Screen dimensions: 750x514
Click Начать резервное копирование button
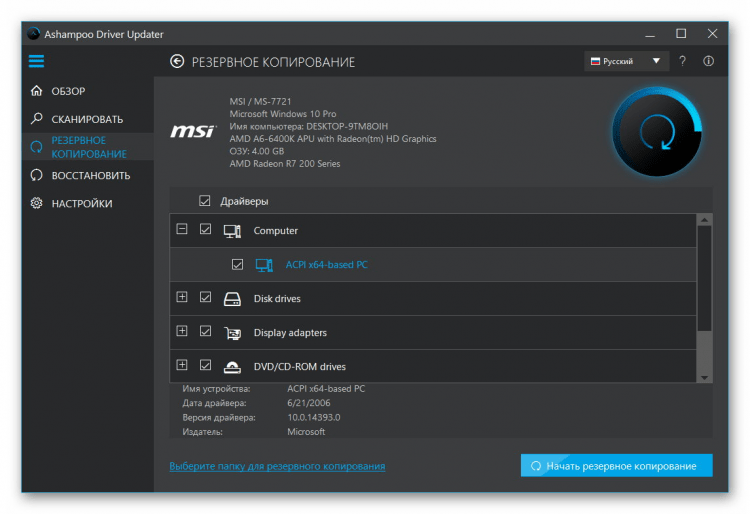617,465
